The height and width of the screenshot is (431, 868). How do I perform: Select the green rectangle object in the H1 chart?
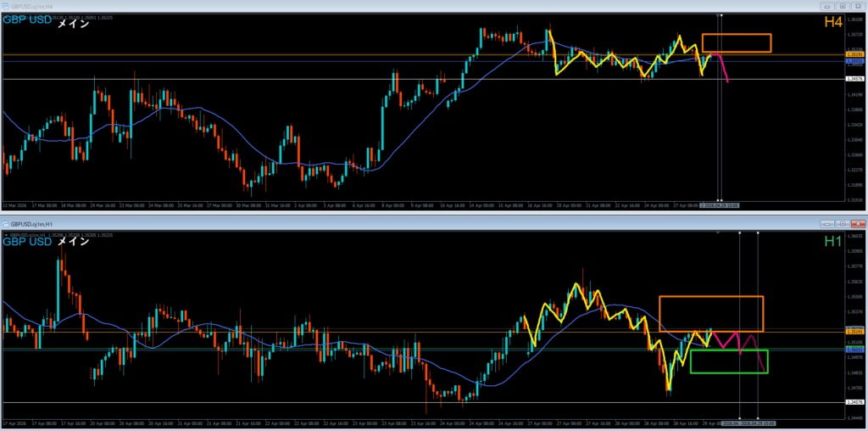729,361
